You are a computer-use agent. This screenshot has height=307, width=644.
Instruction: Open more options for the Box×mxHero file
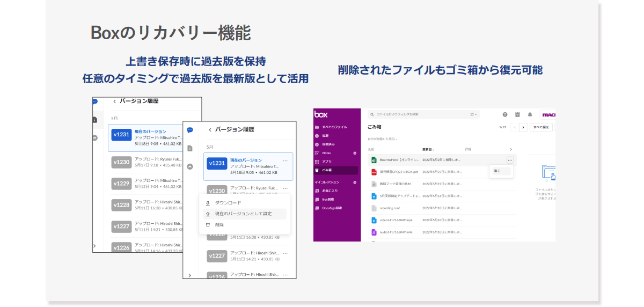tap(510, 160)
